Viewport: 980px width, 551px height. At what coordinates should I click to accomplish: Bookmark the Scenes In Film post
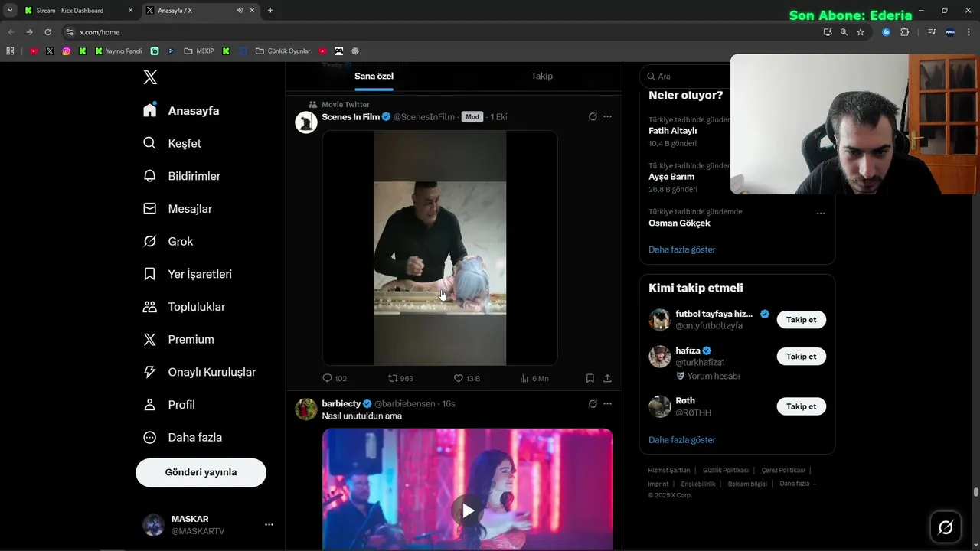coord(590,378)
